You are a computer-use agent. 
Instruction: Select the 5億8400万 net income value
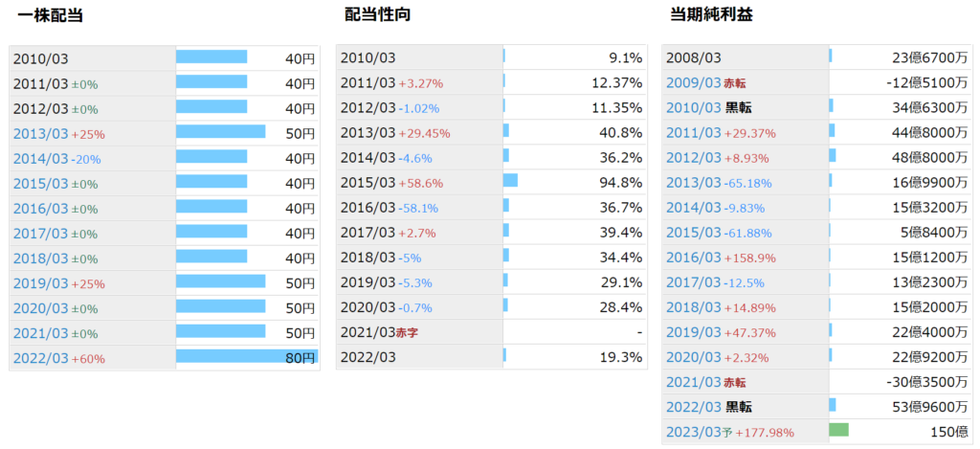(x=935, y=233)
